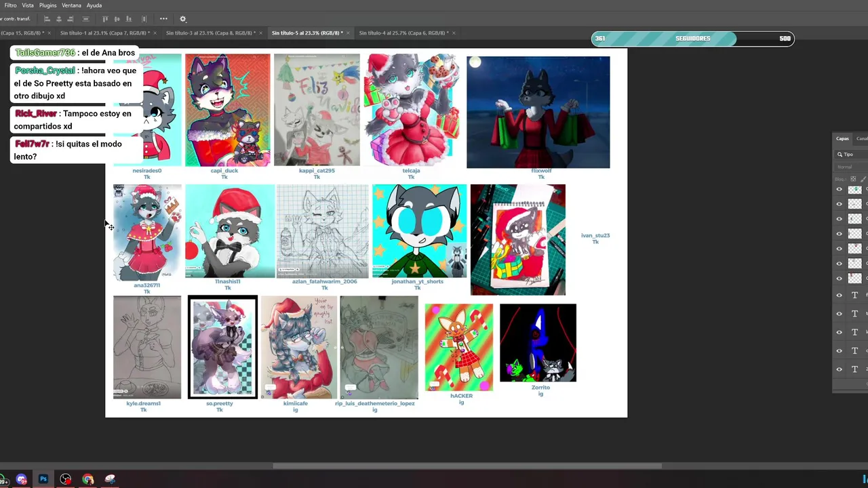
Task: Open the Filtro menu
Action: click(x=11, y=5)
